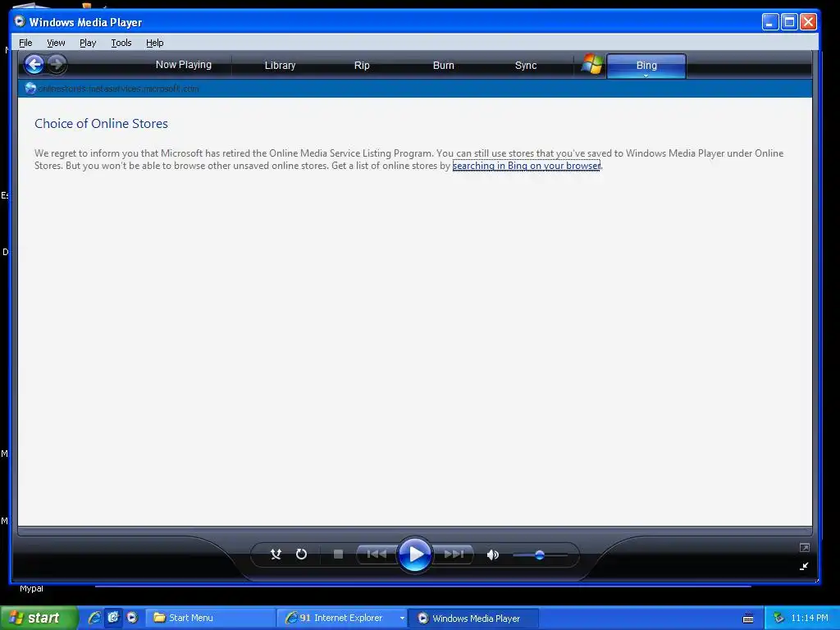Turn shuffle on

(276, 554)
